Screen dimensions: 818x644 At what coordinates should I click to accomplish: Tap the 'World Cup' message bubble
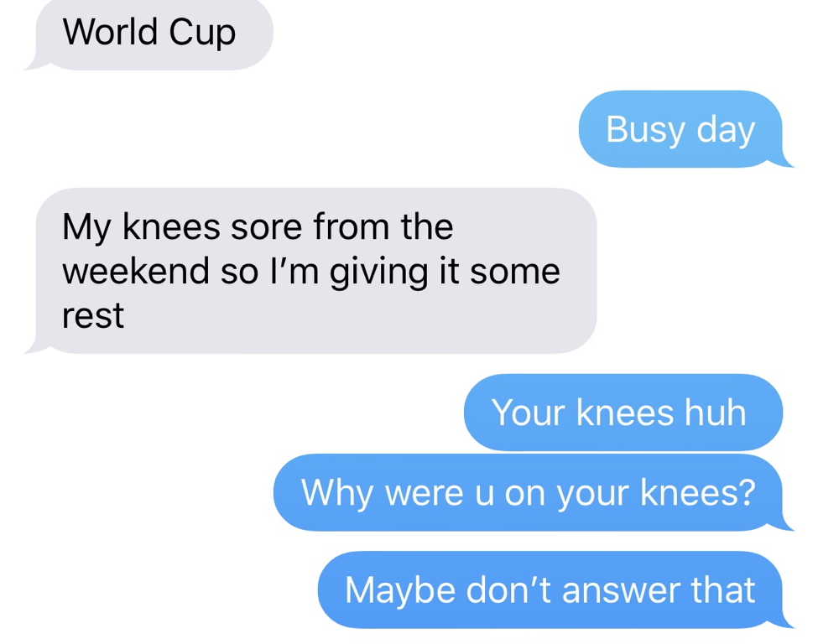click(x=148, y=34)
